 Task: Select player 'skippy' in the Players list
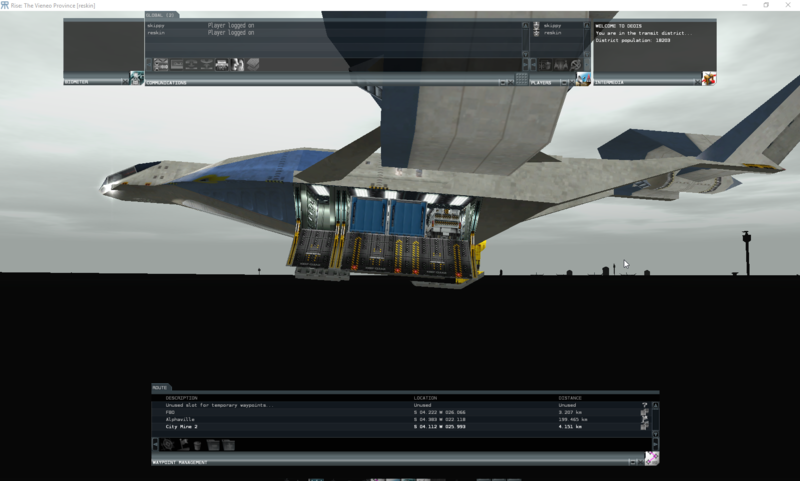553,25
